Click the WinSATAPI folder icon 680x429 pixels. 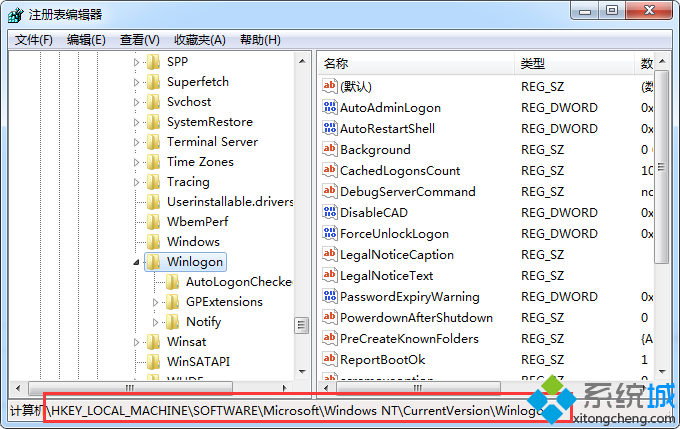click(154, 361)
